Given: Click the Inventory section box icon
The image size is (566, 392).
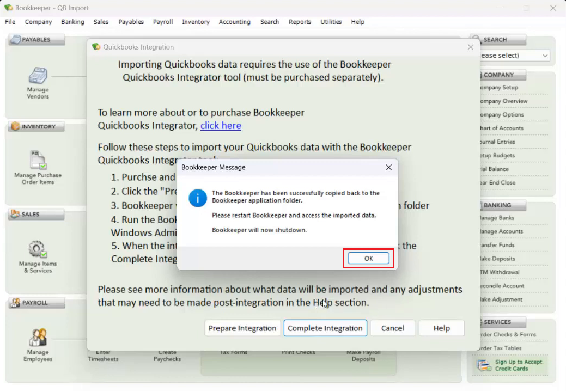Looking at the screenshot, I should [15, 126].
